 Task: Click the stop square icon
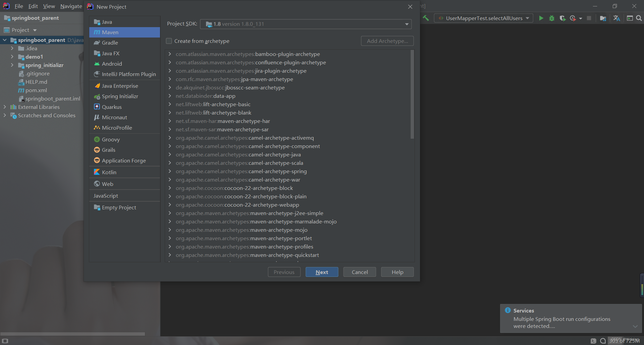[x=589, y=18]
